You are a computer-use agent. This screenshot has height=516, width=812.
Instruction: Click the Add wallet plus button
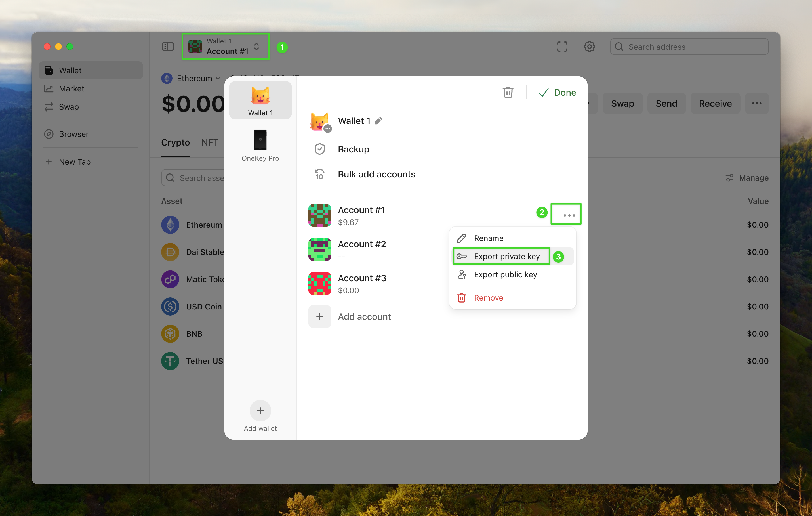click(260, 410)
